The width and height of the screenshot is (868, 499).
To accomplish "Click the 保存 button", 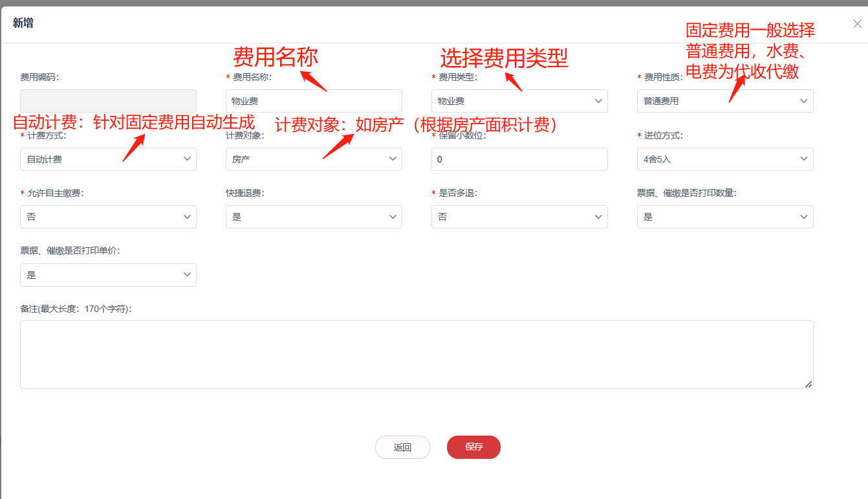I will click(473, 447).
